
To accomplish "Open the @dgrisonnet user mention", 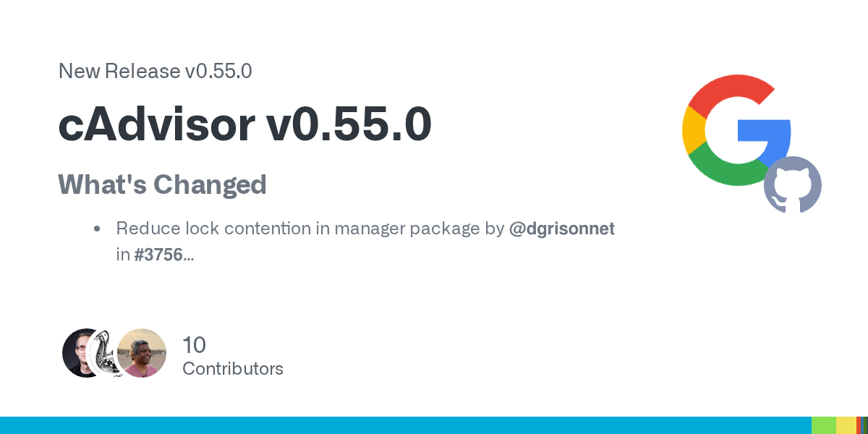I will coord(562,229).
